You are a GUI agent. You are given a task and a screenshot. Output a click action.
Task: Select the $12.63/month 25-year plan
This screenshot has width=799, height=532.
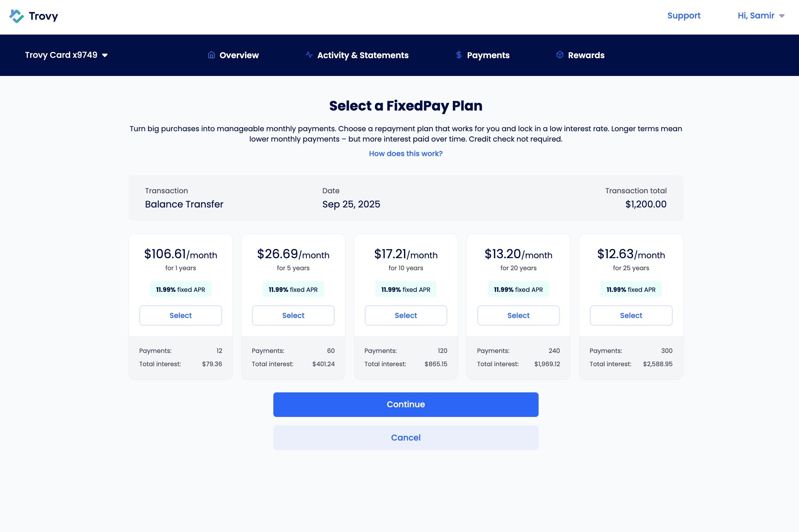pyautogui.click(x=630, y=315)
